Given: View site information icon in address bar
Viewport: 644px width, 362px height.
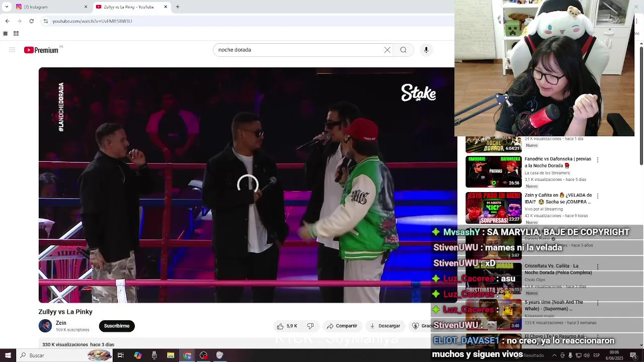Looking at the screenshot, I should (46, 21).
